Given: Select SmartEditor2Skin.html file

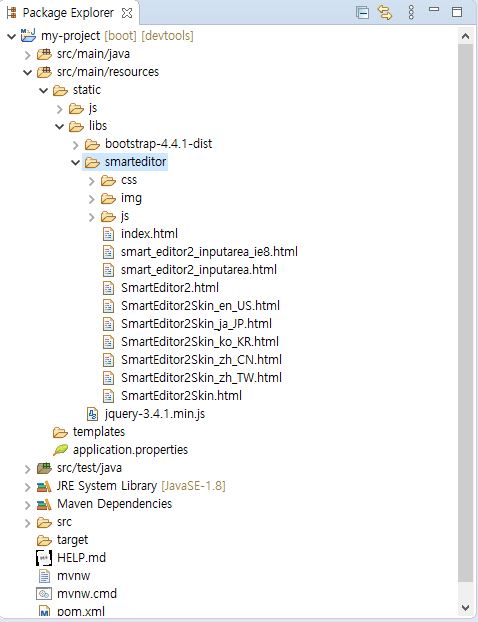Looking at the screenshot, I should (181, 395).
